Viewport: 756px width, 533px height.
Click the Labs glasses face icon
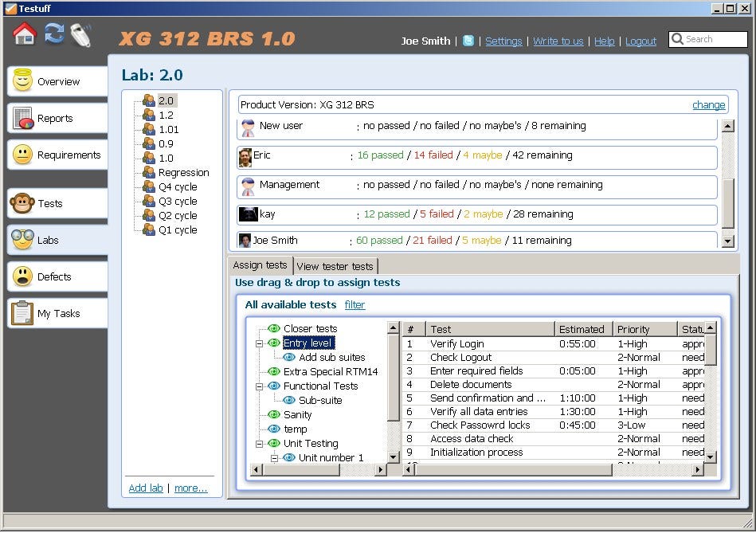click(22, 239)
